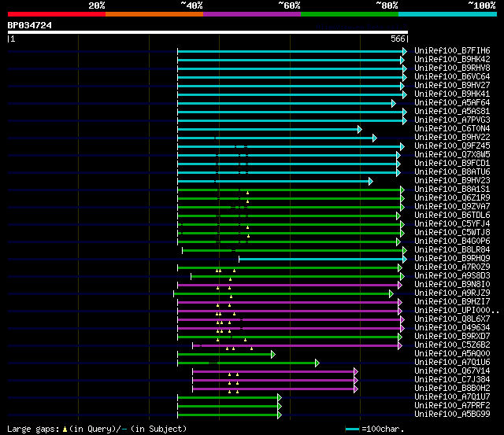Click the UniRef100_B7FIH6 hit label

pyautogui.click(x=452, y=50)
